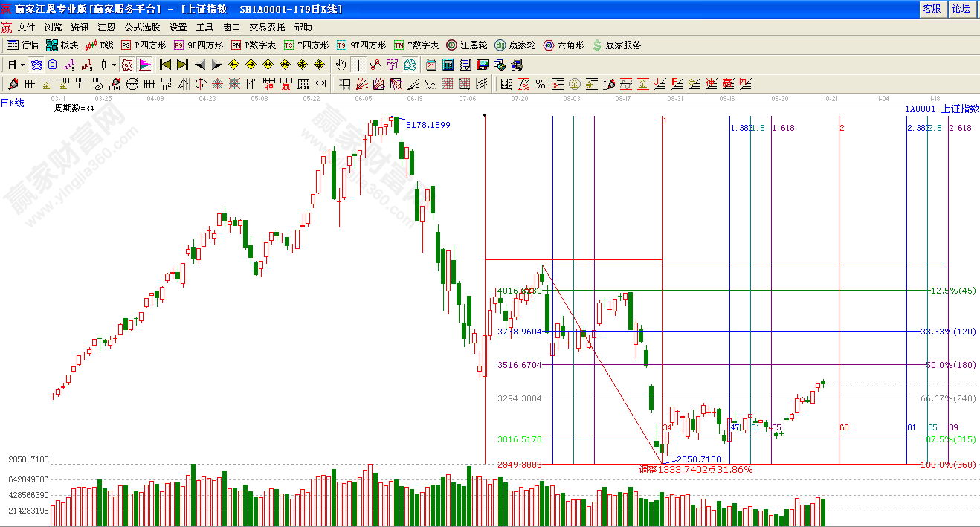Toggle the crosshair cursor mode
Screen dimensions: 980x527
[358, 65]
